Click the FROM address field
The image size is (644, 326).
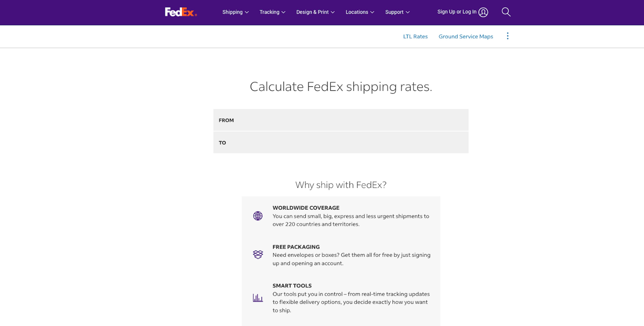point(341,120)
